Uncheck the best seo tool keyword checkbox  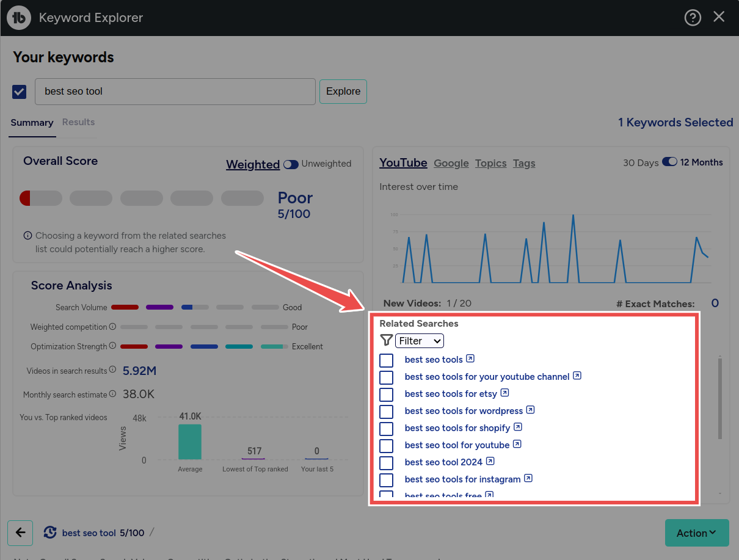pyautogui.click(x=19, y=92)
